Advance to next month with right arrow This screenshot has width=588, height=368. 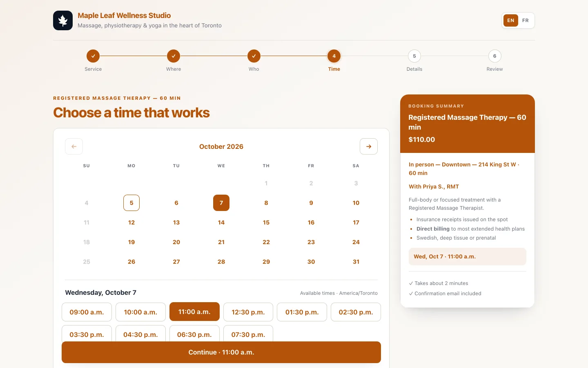pyautogui.click(x=369, y=146)
